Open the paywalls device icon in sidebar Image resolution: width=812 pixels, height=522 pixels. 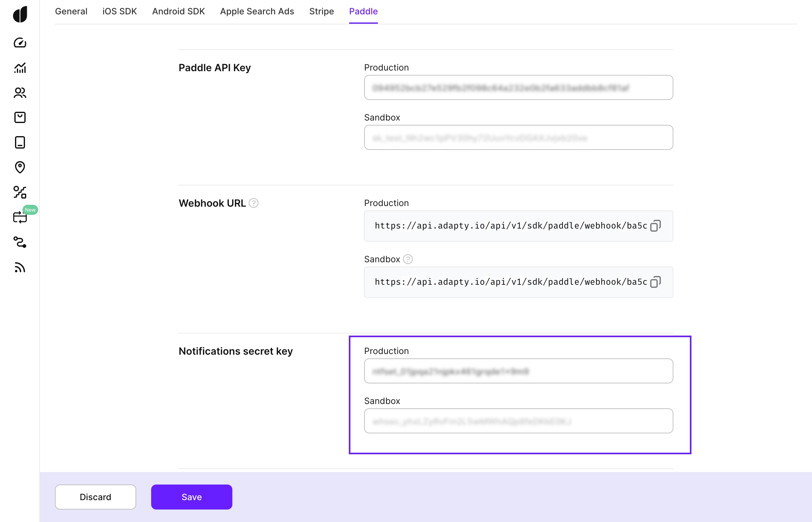[20, 142]
